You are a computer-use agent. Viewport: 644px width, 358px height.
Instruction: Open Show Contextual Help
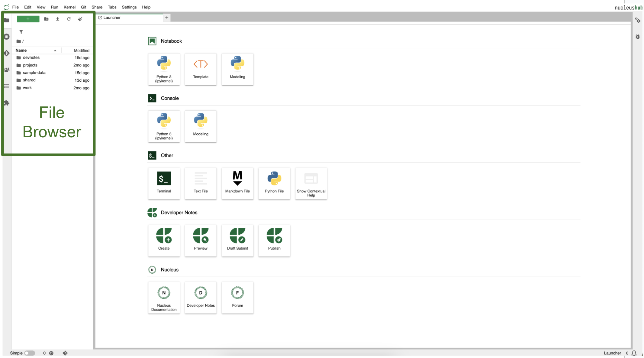pyautogui.click(x=311, y=184)
